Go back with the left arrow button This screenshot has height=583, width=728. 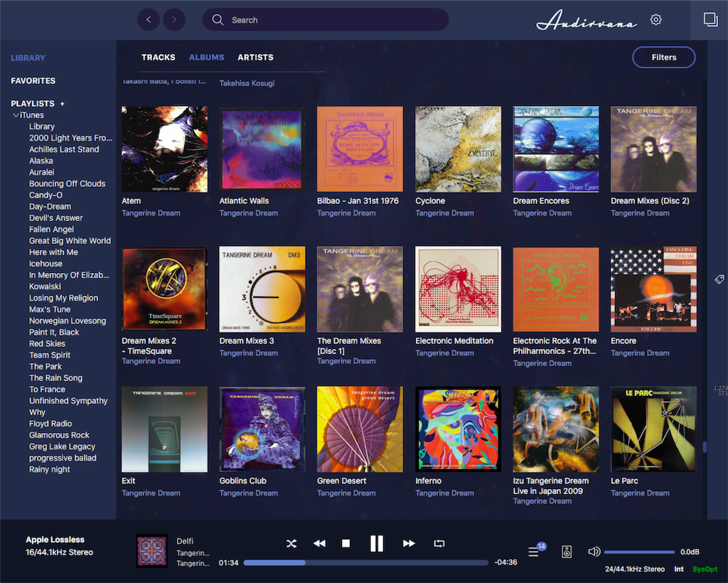click(149, 19)
